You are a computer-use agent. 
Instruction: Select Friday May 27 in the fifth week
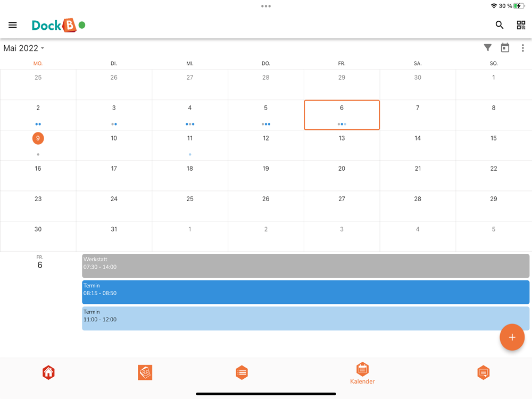pos(342,206)
